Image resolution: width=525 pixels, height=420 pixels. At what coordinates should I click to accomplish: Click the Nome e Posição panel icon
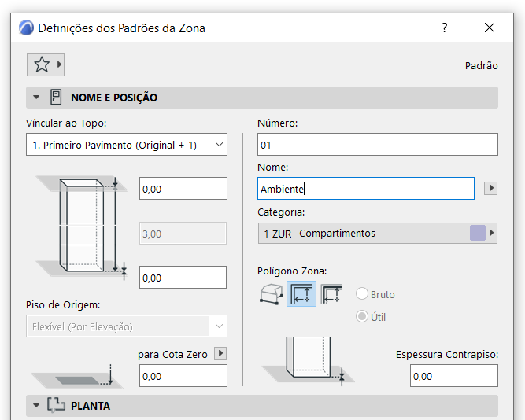point(56,98)
